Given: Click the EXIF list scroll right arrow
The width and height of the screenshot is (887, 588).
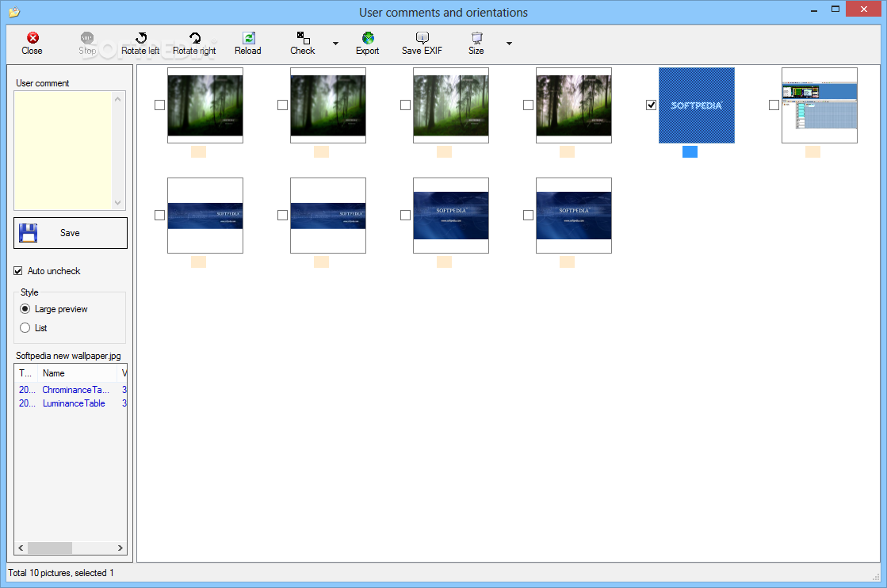Looking at the screenshot, I should click(120, 548).
